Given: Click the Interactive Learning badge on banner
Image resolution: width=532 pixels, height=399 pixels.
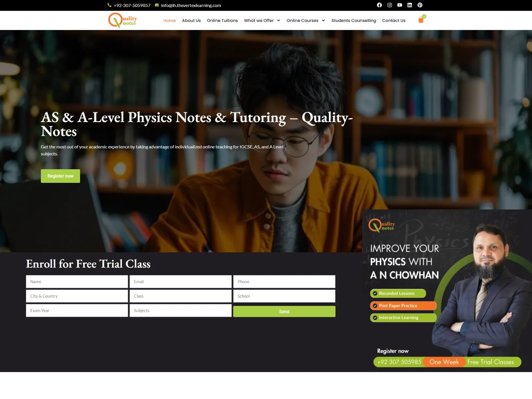Looking at the screenshot, I should pos(403,318).
